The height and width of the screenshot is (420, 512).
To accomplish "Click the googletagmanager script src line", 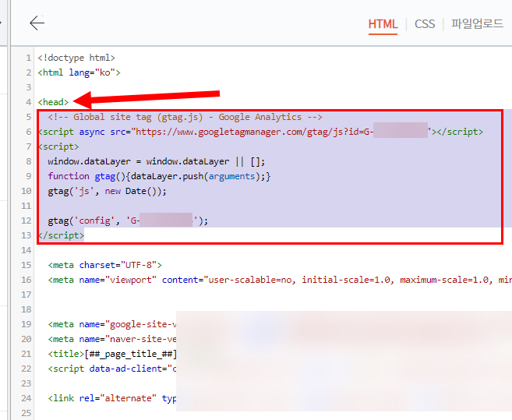I will click(x=260, y=132).
